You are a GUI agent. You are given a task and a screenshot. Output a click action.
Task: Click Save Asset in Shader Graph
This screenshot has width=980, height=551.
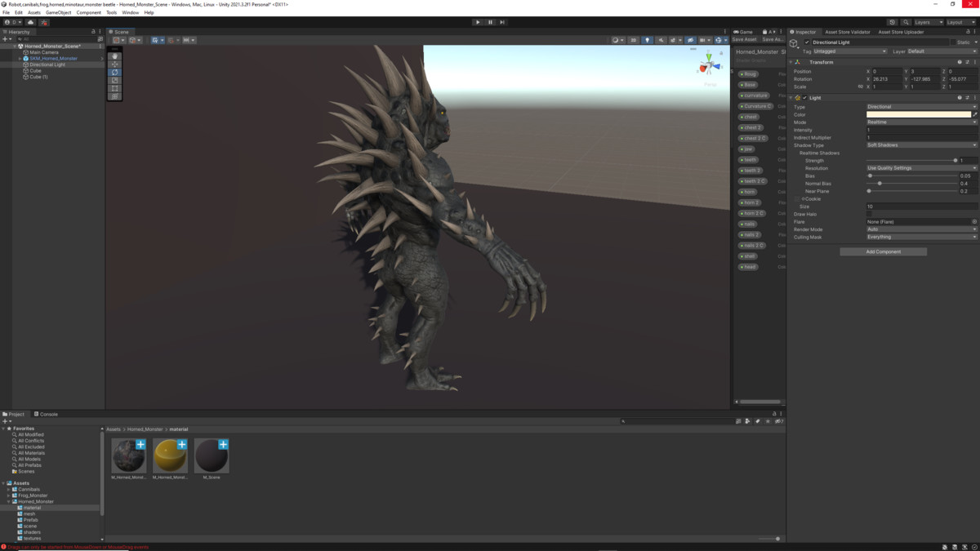tap(744, 40)
